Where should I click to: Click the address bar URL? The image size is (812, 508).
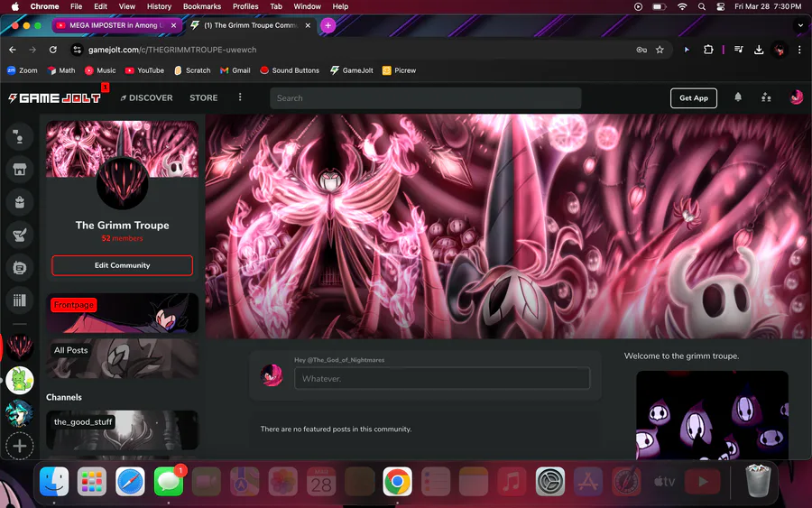coord(172,50)
